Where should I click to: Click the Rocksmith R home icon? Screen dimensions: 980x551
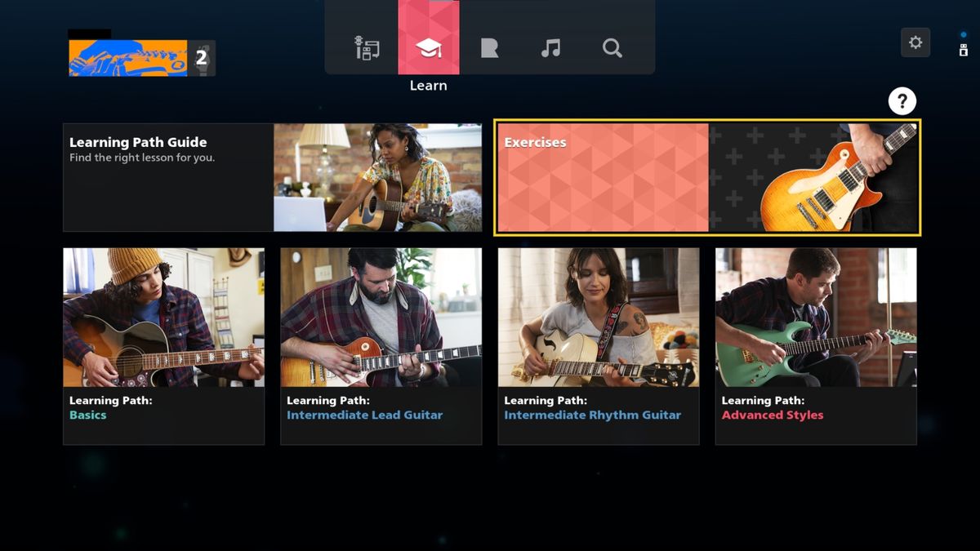point(489,49)
